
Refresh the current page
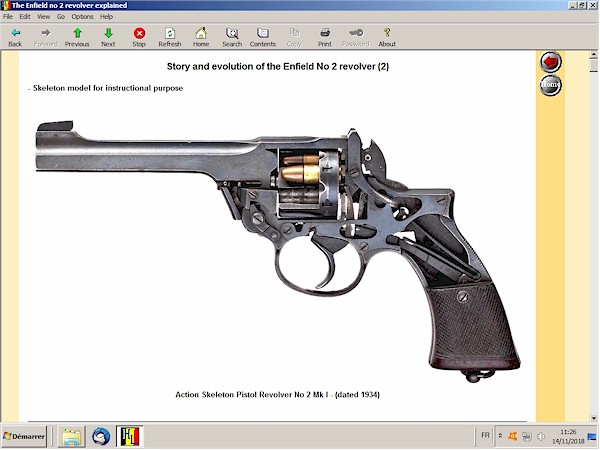pyautogui.click(x=170, y=37)
